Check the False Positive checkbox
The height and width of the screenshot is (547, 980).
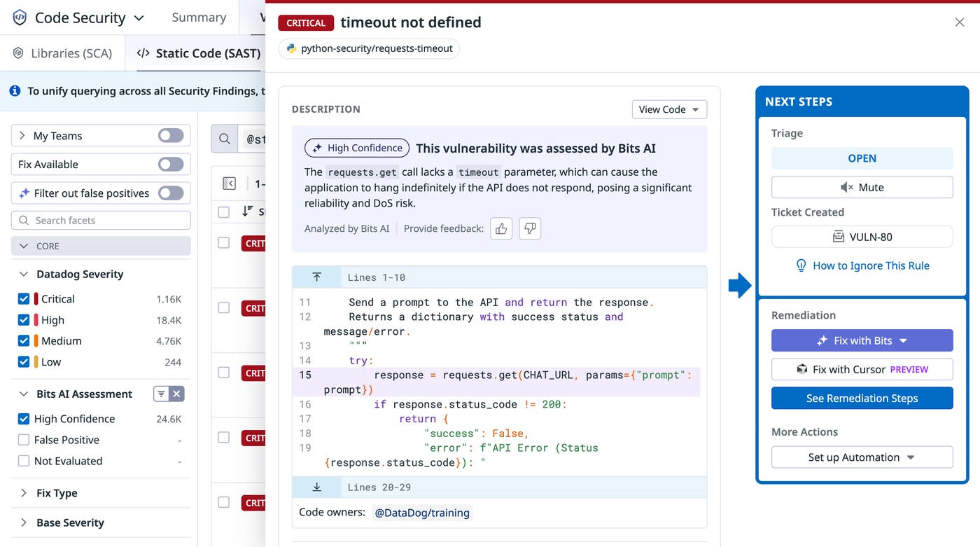(24, 440)
